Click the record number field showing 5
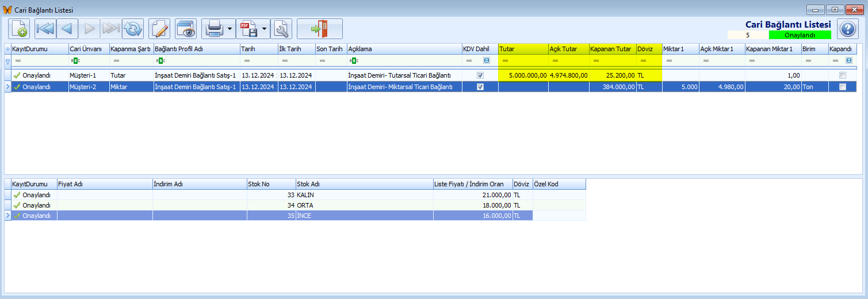868x299 pixels. [x=748, y=35]
